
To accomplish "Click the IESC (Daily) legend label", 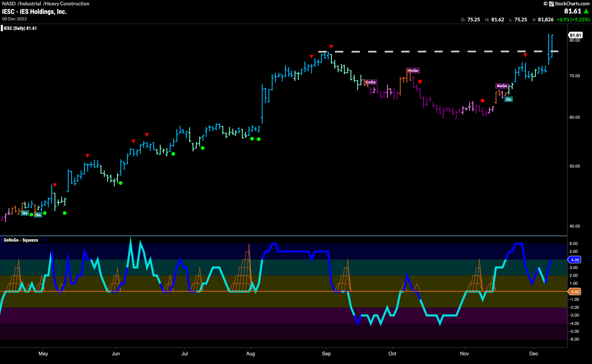I will coord(20,28).
